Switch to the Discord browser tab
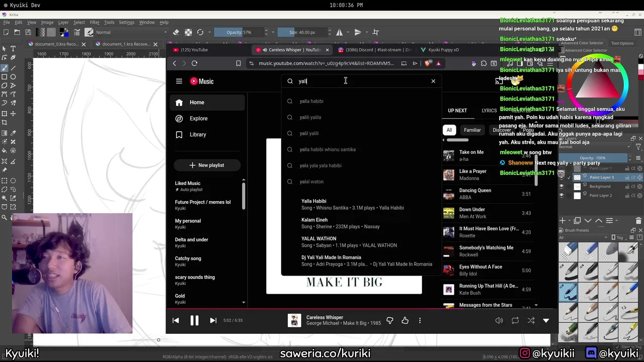The image size is (644, 362). point(375,50)
